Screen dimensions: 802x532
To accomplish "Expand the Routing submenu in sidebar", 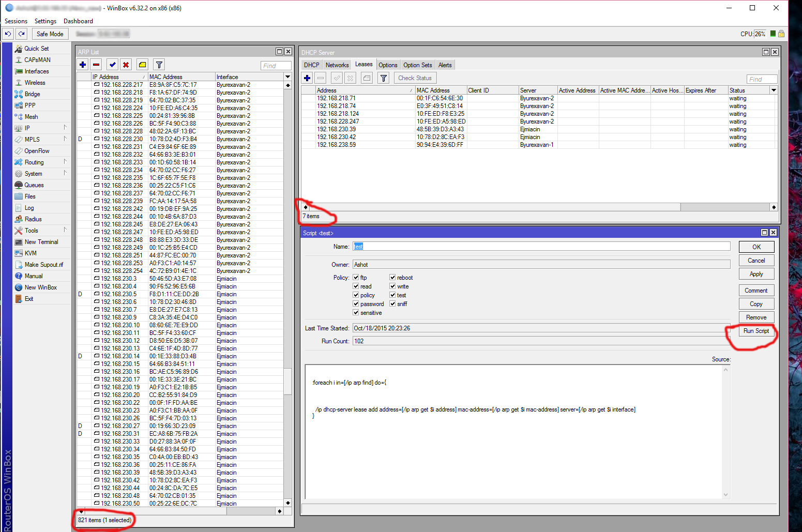I will [65, 161].
